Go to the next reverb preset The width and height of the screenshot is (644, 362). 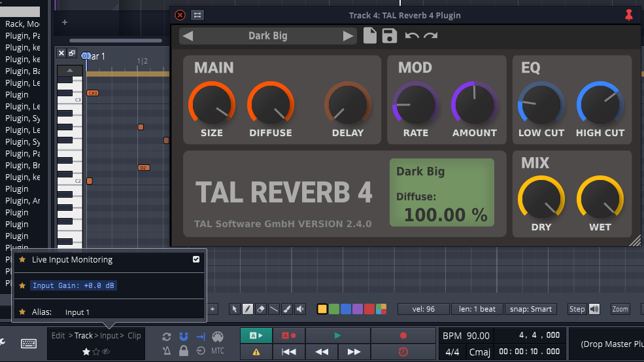click(348, 36)
